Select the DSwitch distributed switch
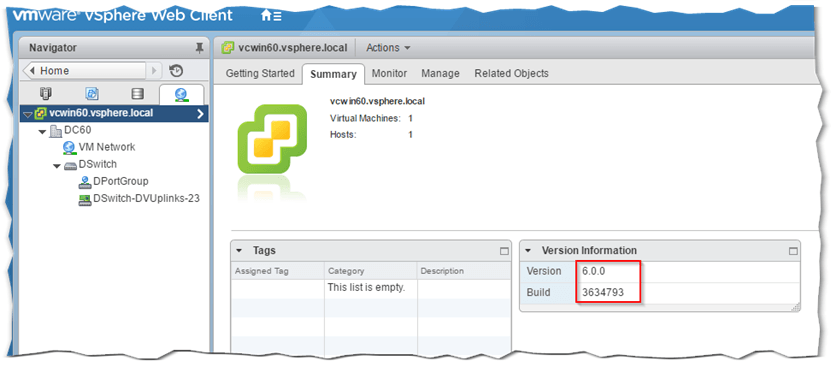 [x=98, y=164]
